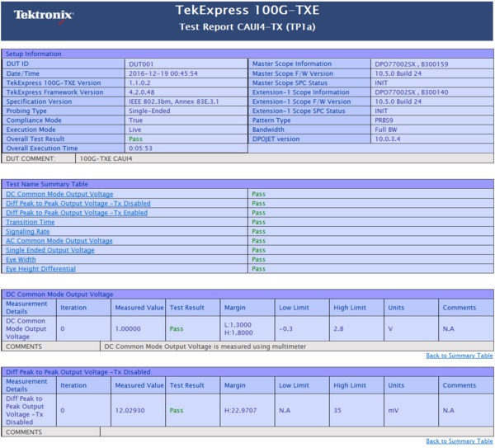This screenshot has height=448, width=495.
Task: Open Diff Peak to Peak Tx Enabled link
Action: point(77,213)
